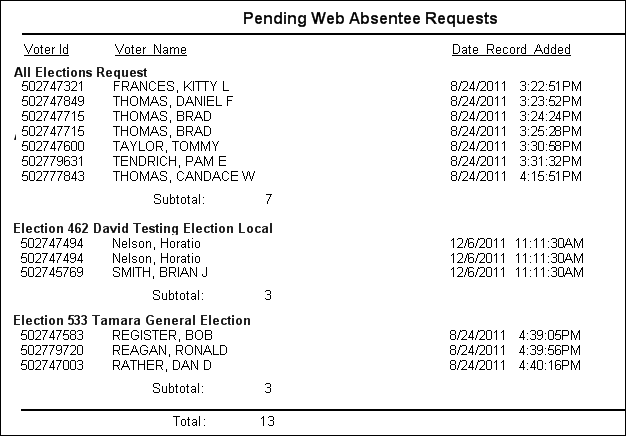Image resolution: width=626 pixels, height=436 pixels.
Task: Click the Voter Id column header
Action: [x=46, y=50]
